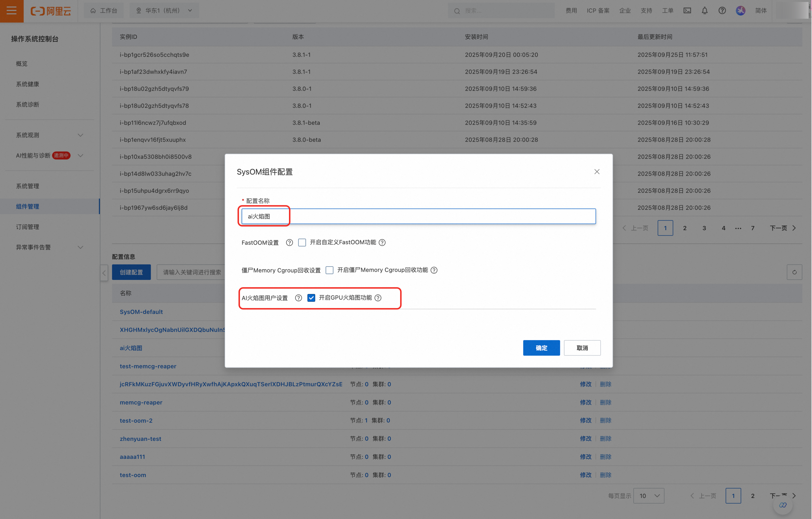Click help icon next to FastOOM设置

[289, 242]
